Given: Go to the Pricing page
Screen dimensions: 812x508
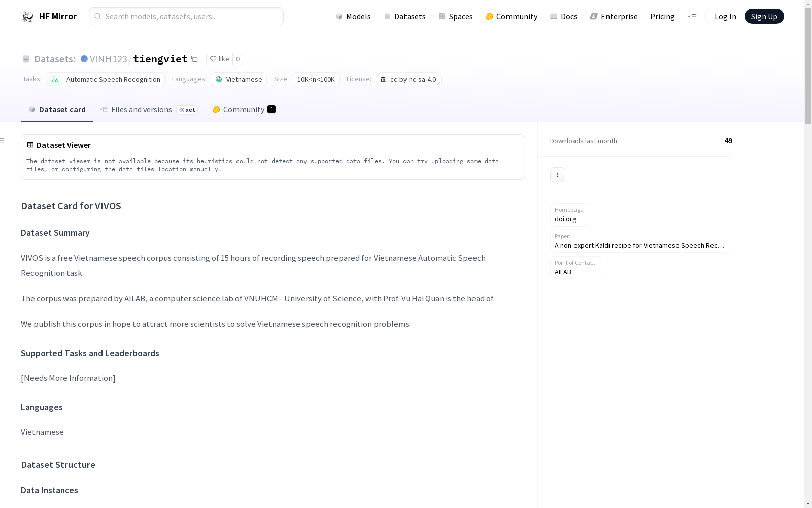Looking at the screenshot, I should [x=662, y=16].
